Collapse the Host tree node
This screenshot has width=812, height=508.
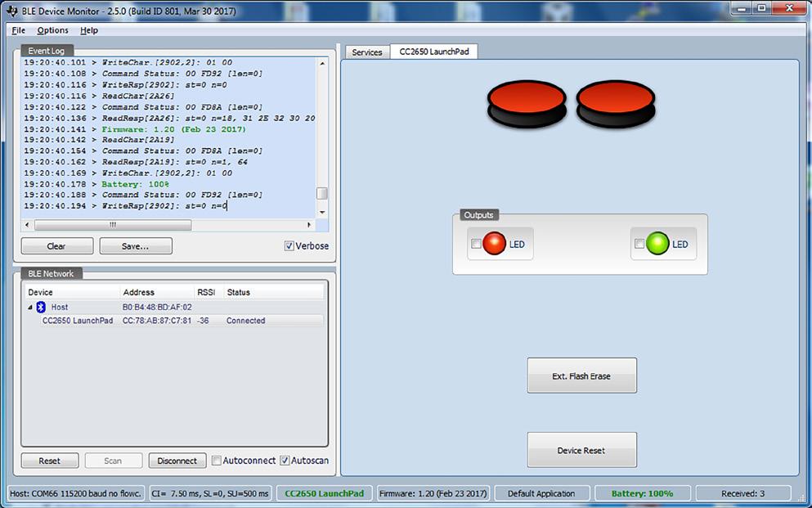[30, 307]
